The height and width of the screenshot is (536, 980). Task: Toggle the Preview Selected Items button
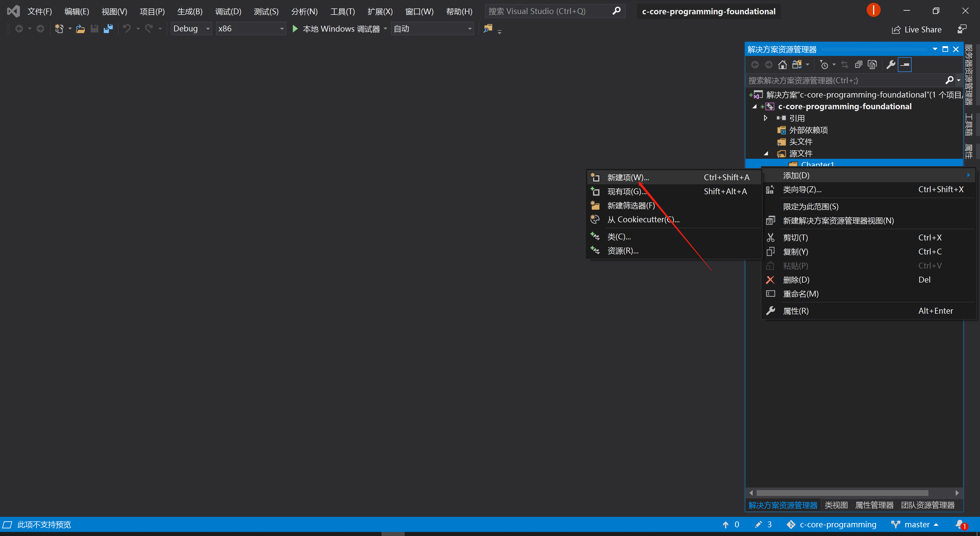coord(905,65)
